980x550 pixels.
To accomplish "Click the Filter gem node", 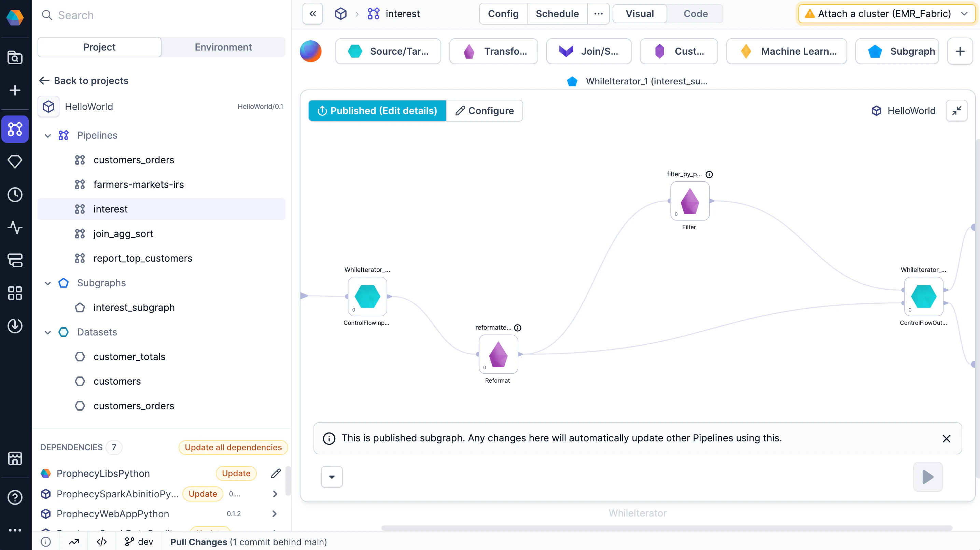I will click(x=689, y=201).
